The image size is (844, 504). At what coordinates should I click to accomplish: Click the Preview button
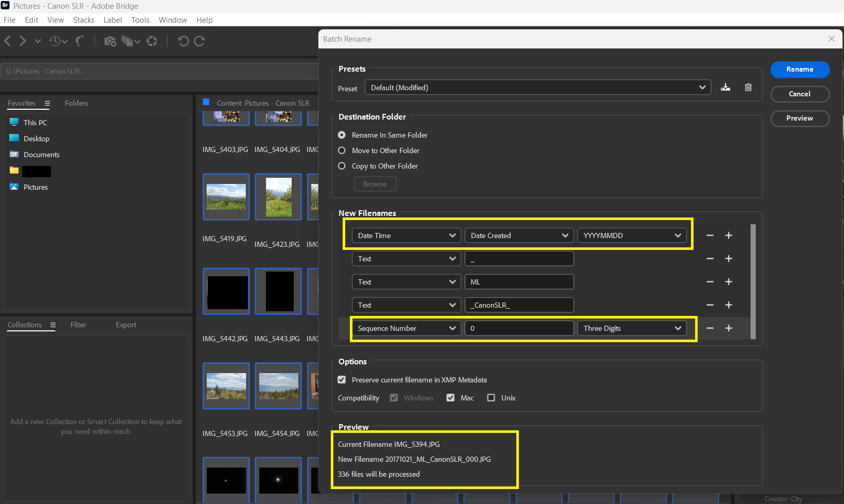pyautogui.click(x=800, y=118)
